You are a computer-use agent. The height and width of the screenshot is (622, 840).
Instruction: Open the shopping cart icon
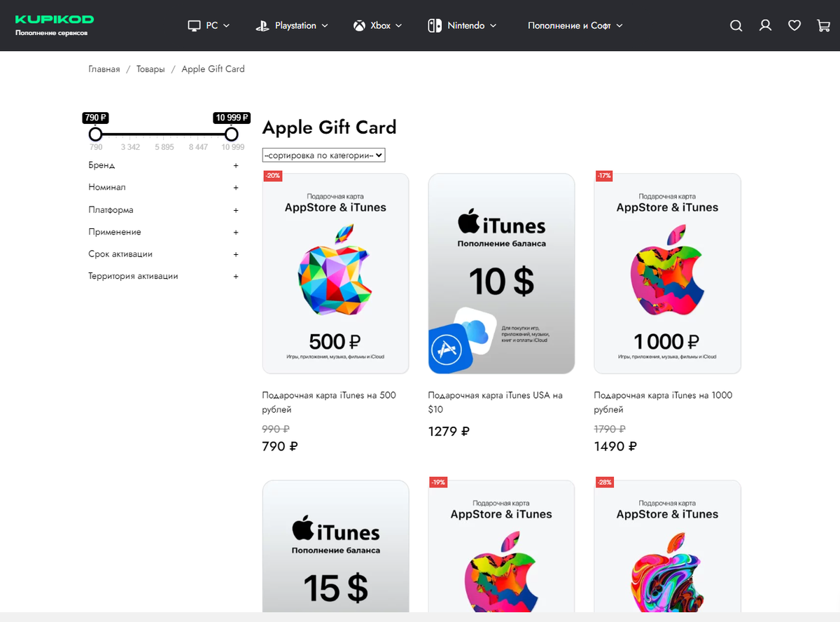point(824,26)
